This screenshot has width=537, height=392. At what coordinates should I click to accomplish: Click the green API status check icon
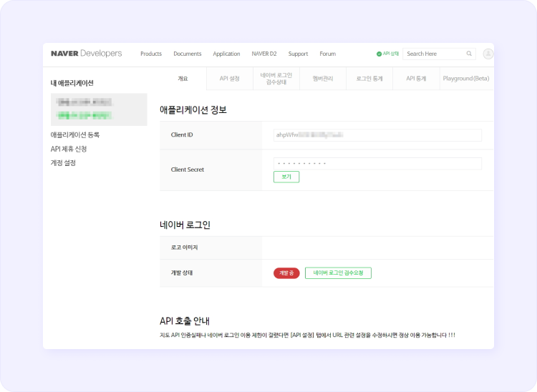coord(379,54)
